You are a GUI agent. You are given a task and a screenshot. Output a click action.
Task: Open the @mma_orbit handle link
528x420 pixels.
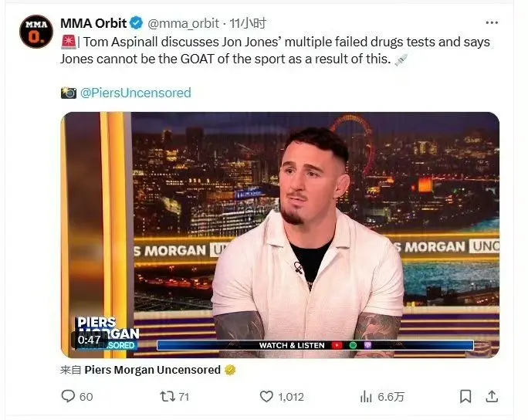click(184, 23)
